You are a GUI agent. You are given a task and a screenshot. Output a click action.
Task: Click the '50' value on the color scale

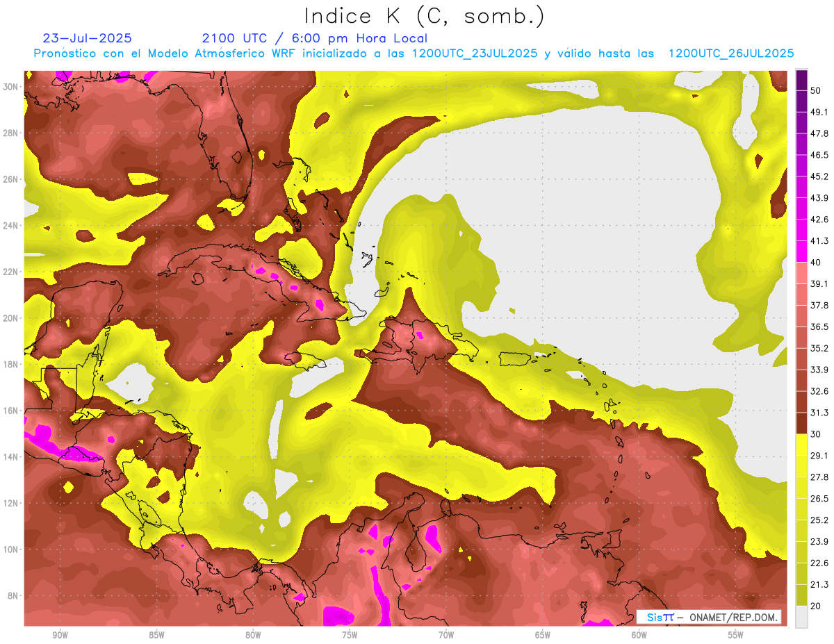click(816, 90)
